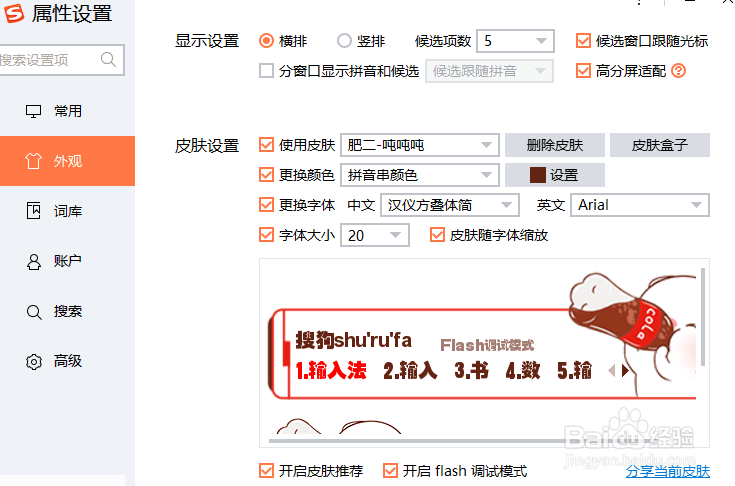The image size is (735, 486).
Task: Select 横排 horizontal layout radio
Action: [x=266, y=41]
